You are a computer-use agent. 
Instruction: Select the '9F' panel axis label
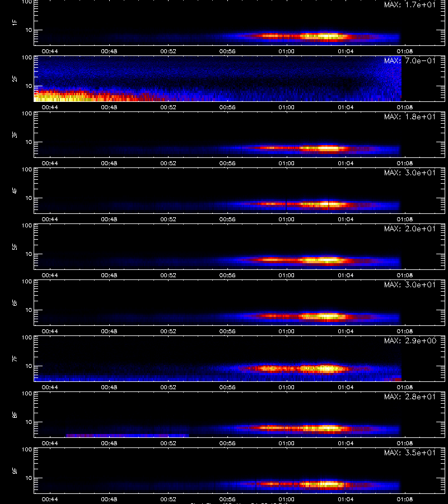pyautogui.click(x=15, y=470)
